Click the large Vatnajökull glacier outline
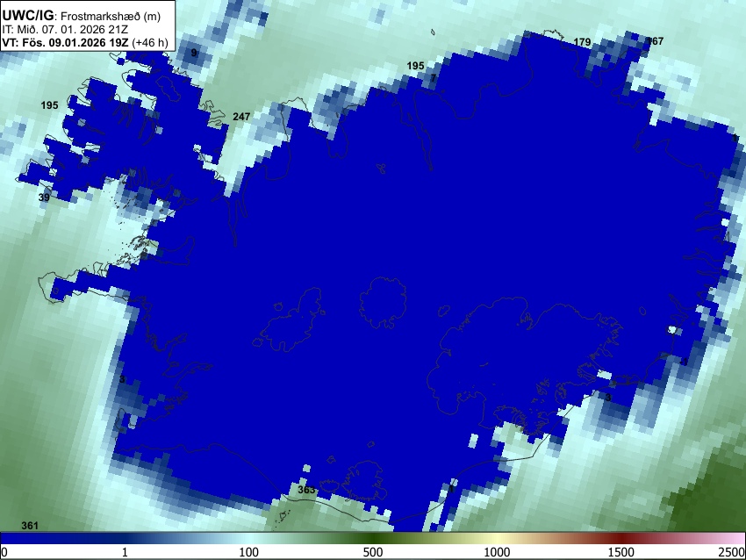 coord(526,364)
